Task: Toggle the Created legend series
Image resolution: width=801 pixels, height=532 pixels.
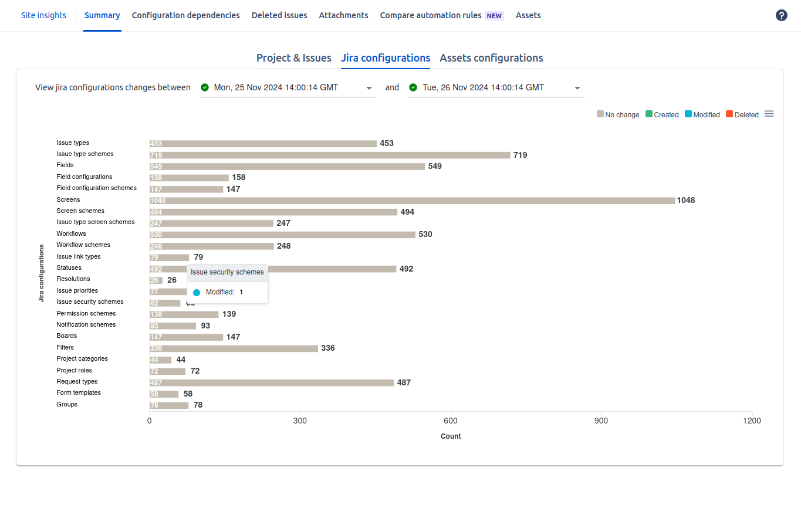Action: tap(662, 114)
